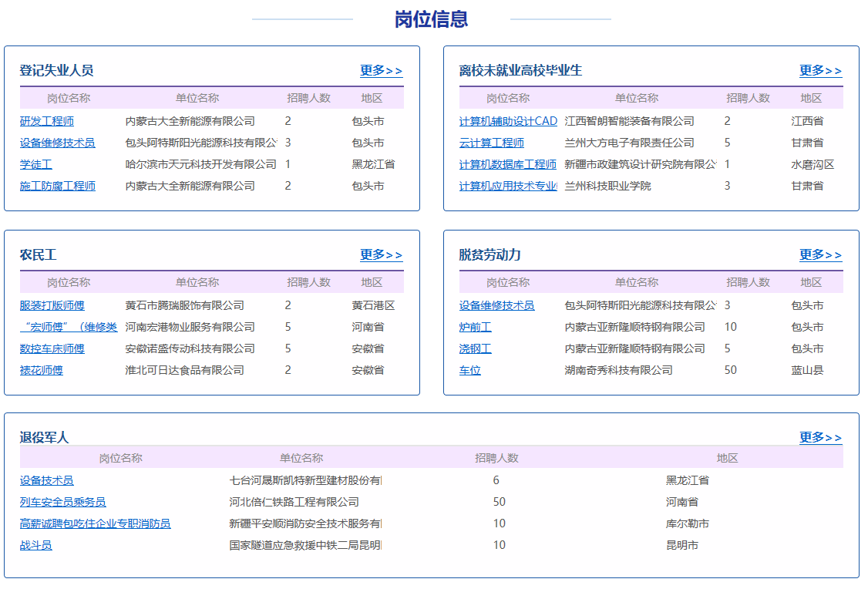Screen dimensions: 868x589
Task: Select company 湖南奇秀科技有限公司
Action: click(x=619, y=370)
